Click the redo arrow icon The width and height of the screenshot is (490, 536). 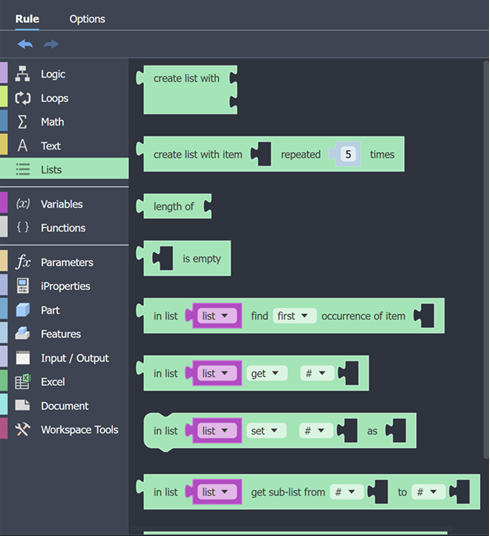point(51,44)
